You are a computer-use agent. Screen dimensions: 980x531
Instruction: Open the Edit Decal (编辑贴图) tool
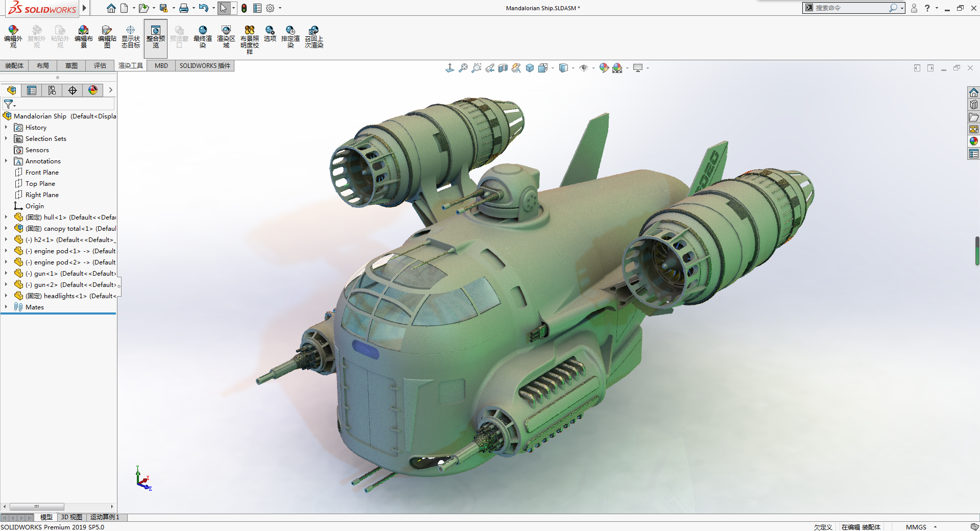[x=107, y=37]
